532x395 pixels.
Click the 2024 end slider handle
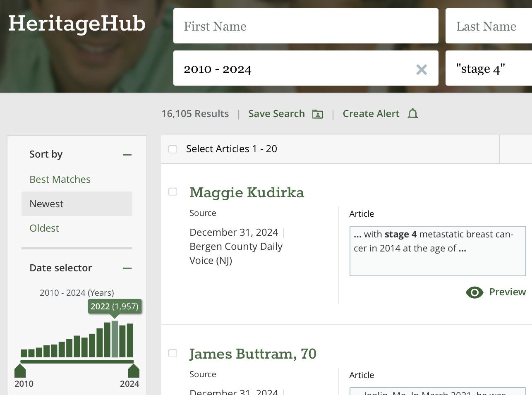point(134,371)
